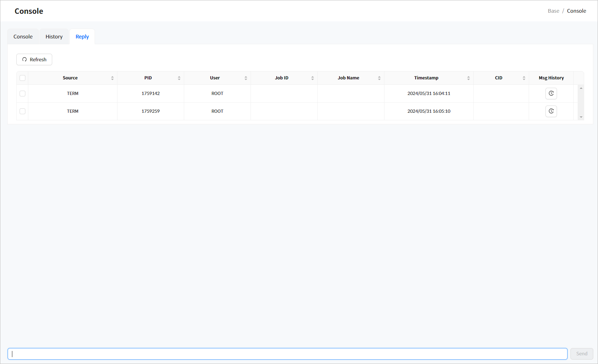Toggle the select-all header checkbox
This screenshot has height=364, width=598.
tap(22, 78)
